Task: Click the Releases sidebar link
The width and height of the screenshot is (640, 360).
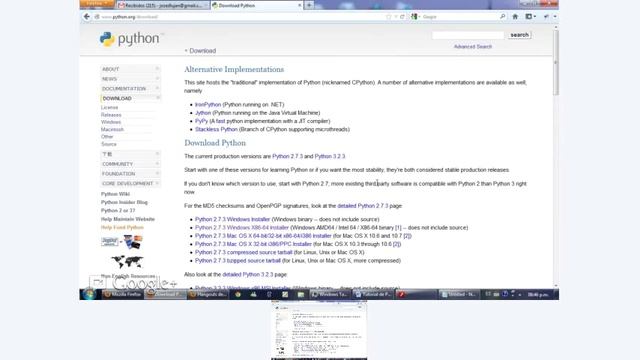Action: coord(111,115)
